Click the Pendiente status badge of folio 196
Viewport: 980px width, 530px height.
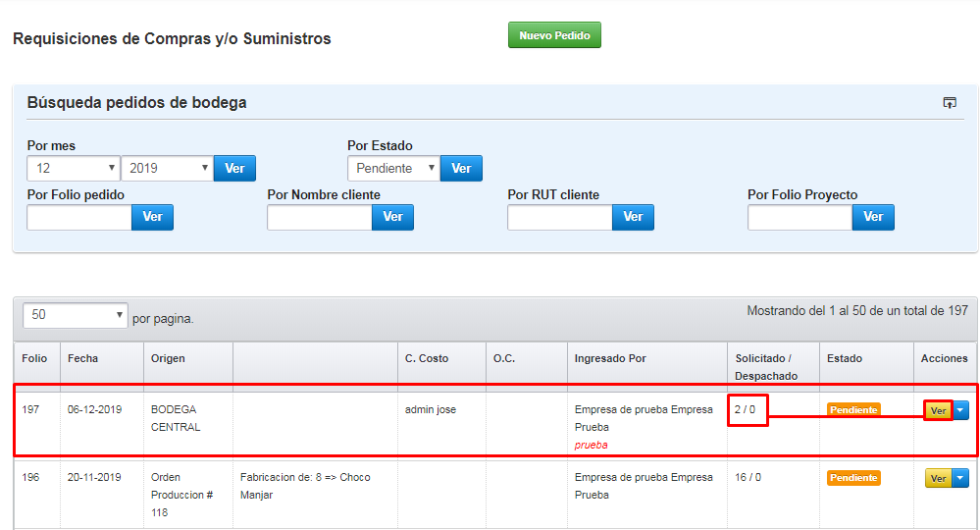pos(853,478)
